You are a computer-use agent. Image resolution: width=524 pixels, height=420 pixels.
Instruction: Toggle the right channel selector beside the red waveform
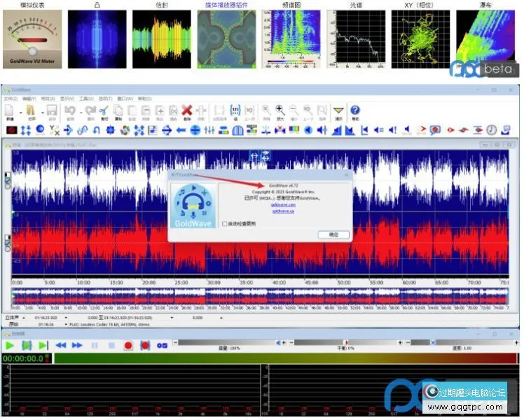coord(8,240)
